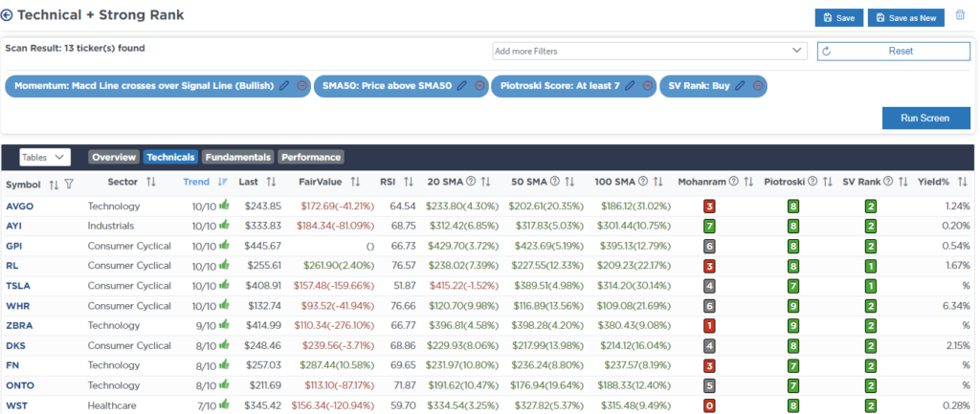Screen dimensions: 980x414
Task: Show help for 20 SMA column
Action: coord(471,182)
